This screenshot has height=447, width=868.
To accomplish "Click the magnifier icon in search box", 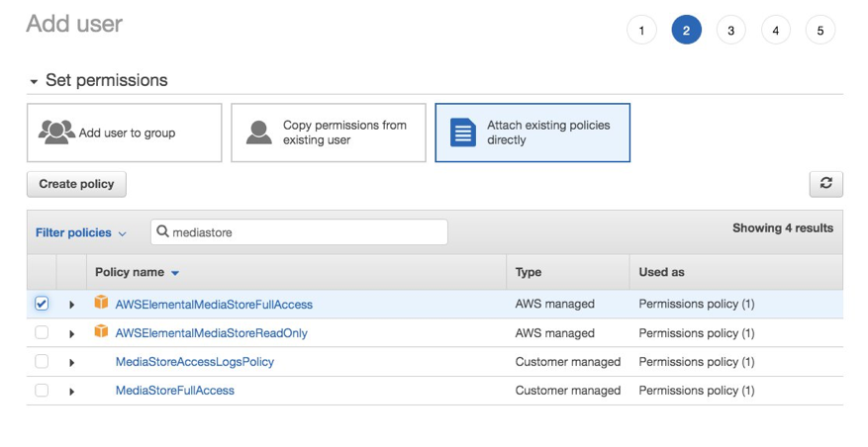I will [x=163, y=232].
